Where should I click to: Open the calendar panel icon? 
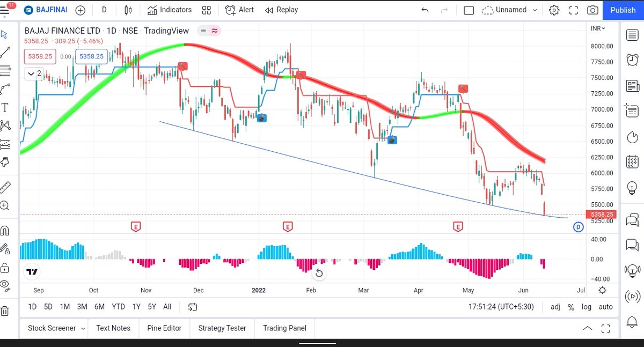pyautogui.click(x=632, y=161)
